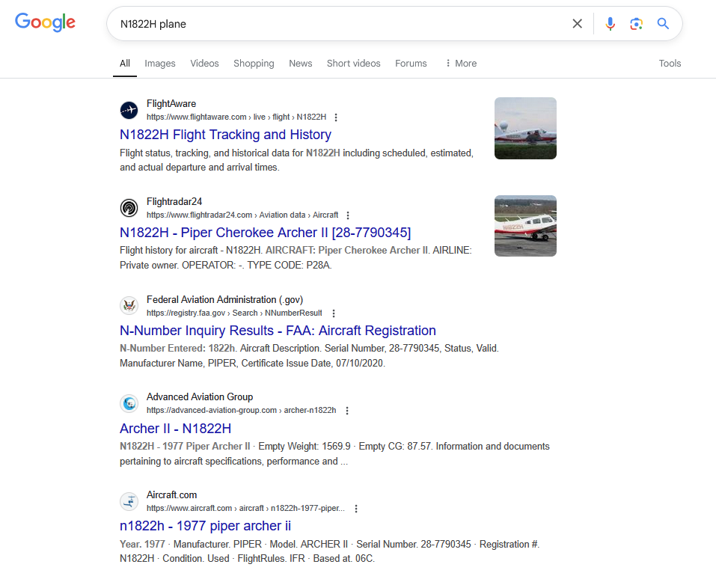Switch to the Forums tab
The image size is (716, 588).
point(411,64)
